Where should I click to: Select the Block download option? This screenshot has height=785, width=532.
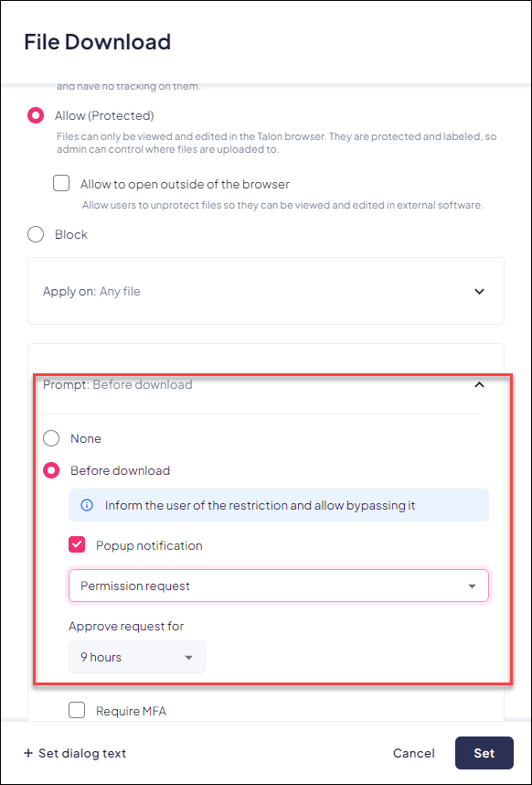35,233
